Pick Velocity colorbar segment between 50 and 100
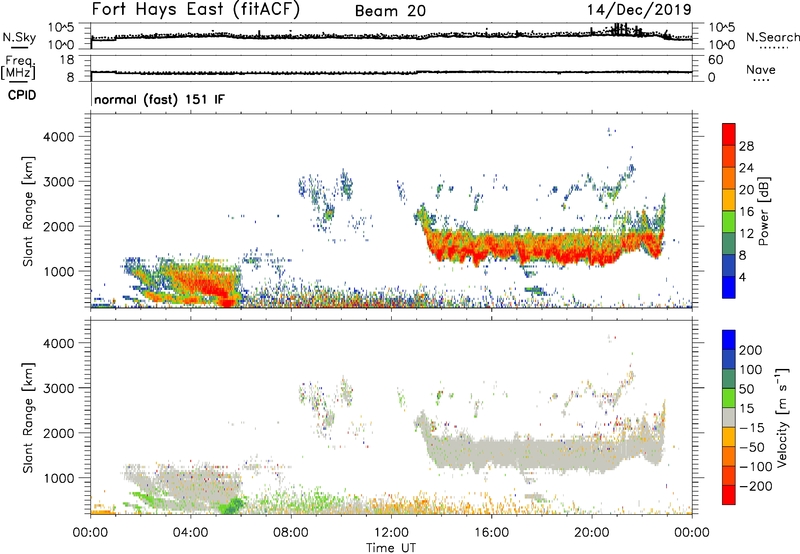The image size is (800, 554). tap(729, 379)
